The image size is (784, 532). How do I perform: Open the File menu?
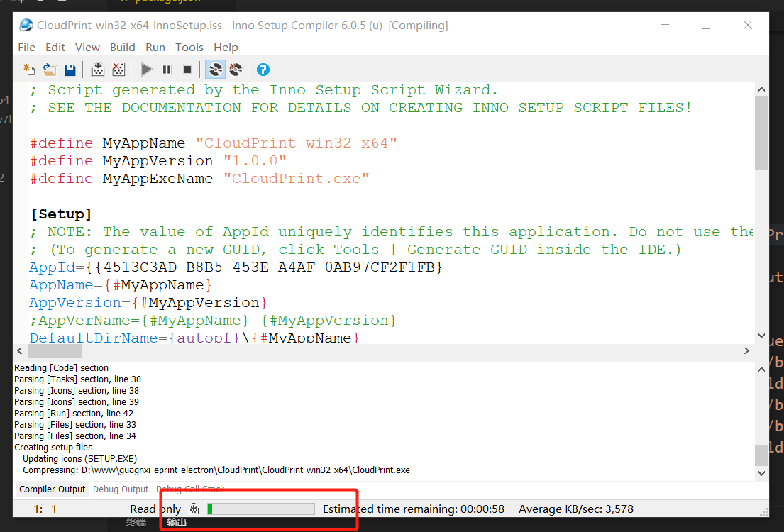tap(26, 47)
